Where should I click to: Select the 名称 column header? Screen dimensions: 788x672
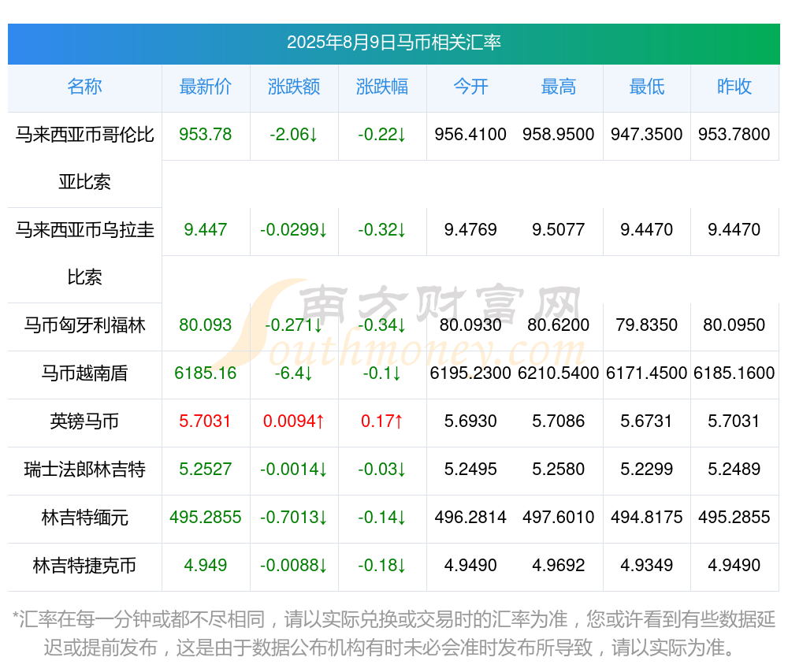(x=84, y=87)
